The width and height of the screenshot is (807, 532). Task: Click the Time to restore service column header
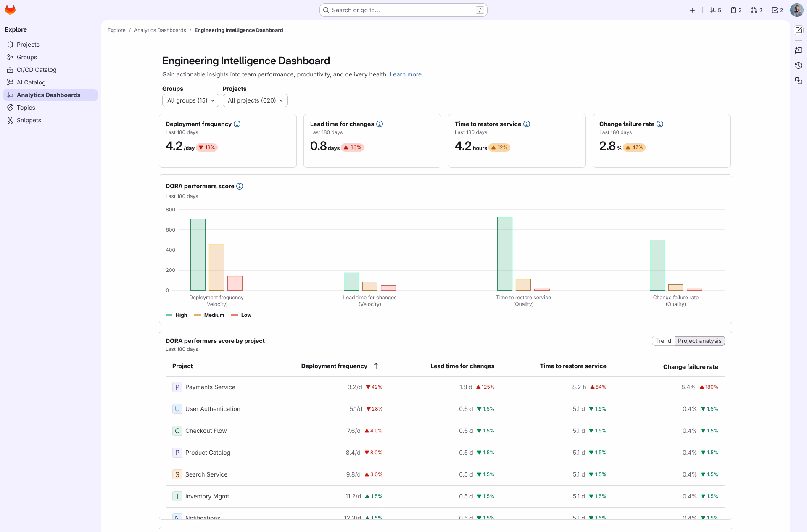tap(573, 366)
